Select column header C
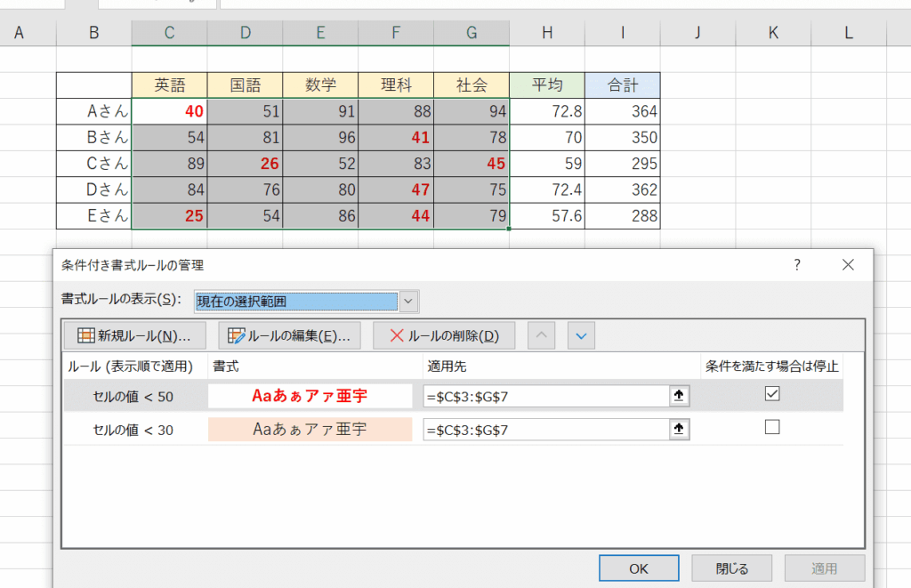This screenshot has height=588, width=911. (x=169, y=33)
